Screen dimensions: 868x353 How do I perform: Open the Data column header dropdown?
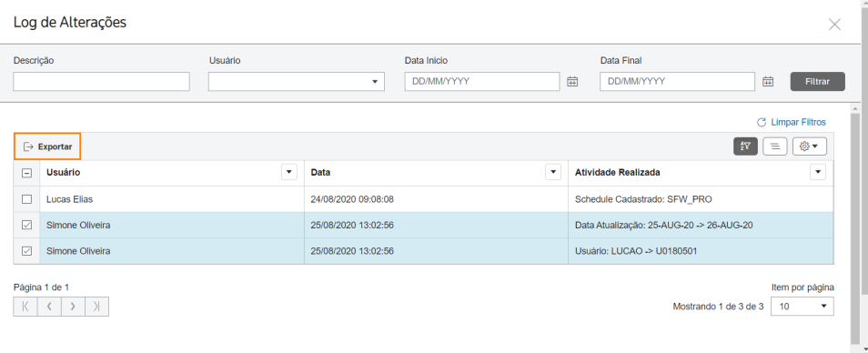553,172
